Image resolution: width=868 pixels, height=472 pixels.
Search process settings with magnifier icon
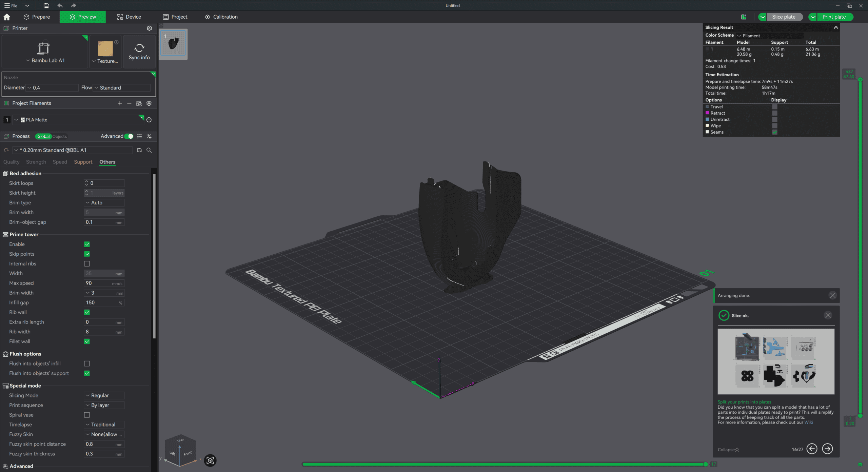tap(149, 150)
